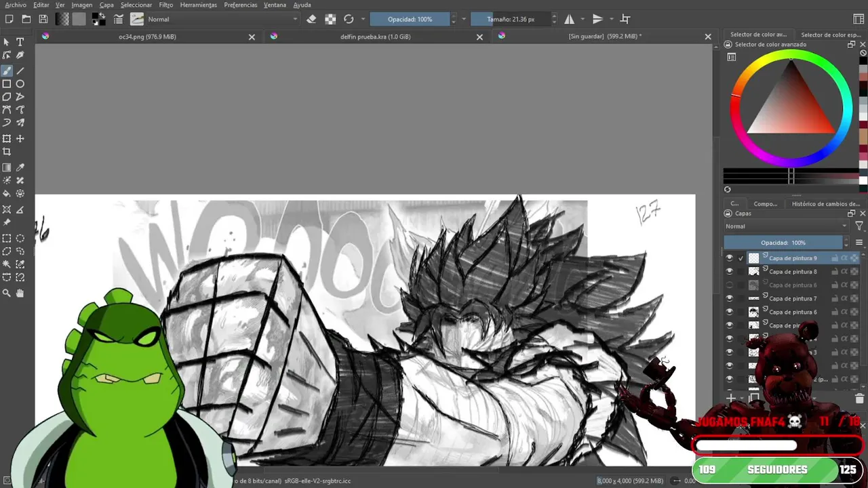Select the Zoom tool
868x488 pixels.
tap(7, 293)
